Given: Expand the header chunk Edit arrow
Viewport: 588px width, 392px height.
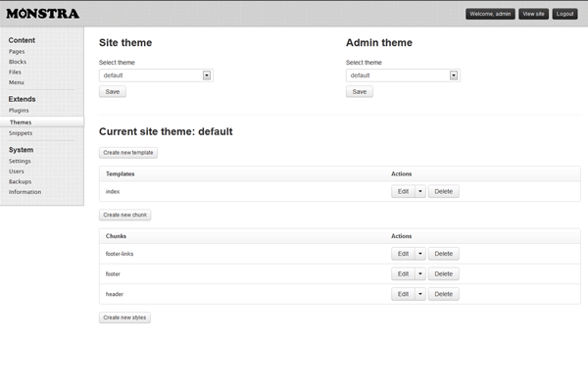Looking at the screenshot, I should pyautogui.click(x=420, y=294).
